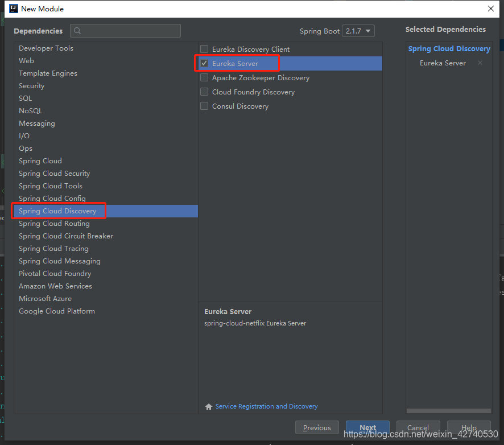Check the Consul Discovery option
Screen dimensions: 504x445
pyautogui.click(x=204, y=106)
